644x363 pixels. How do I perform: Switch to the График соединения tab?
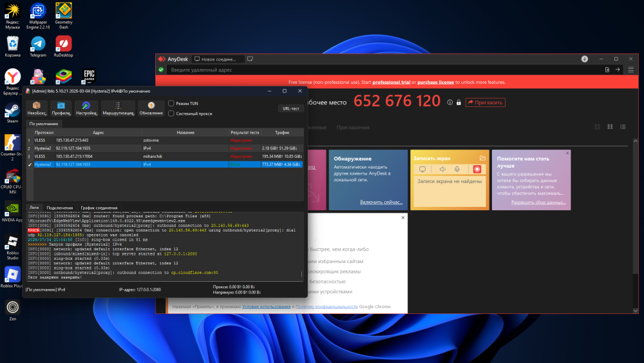click(x=99, y=208)
